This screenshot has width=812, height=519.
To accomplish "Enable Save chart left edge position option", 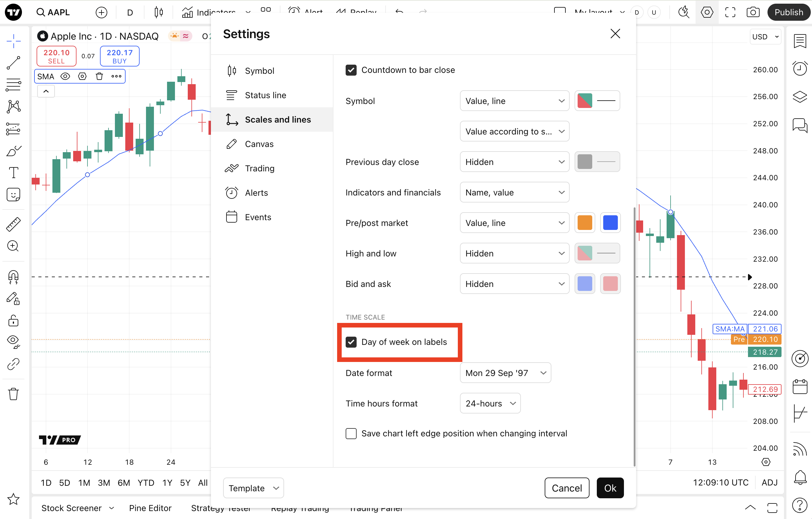I will (x=351, y=433).
